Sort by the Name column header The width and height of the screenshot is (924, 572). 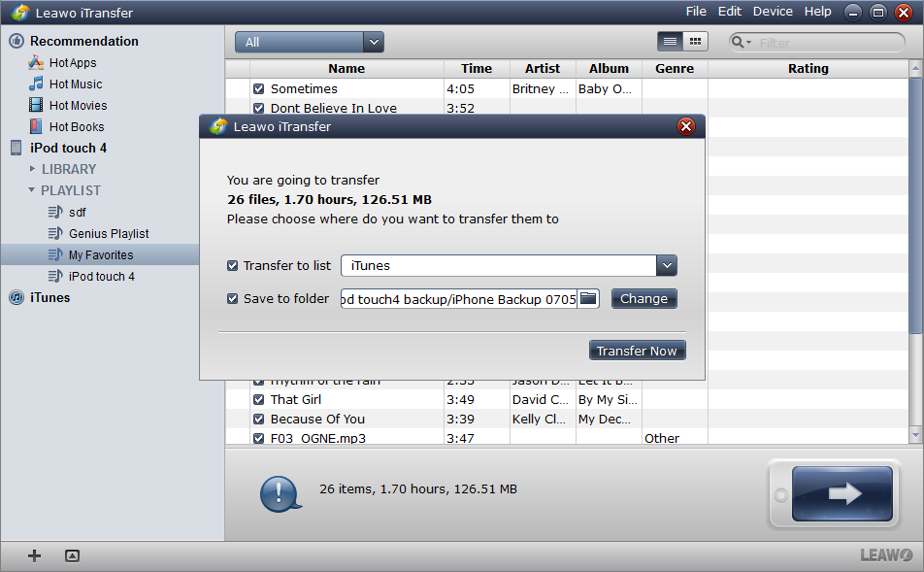[346, 68]
